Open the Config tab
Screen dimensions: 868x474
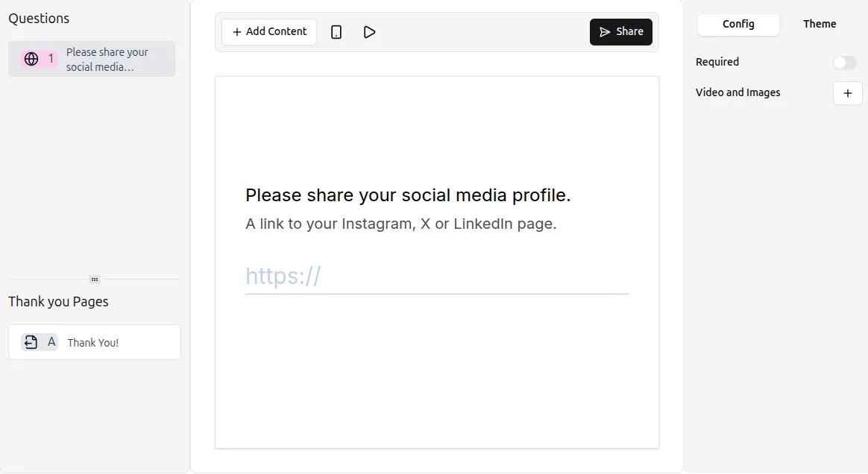pos(738,24)
